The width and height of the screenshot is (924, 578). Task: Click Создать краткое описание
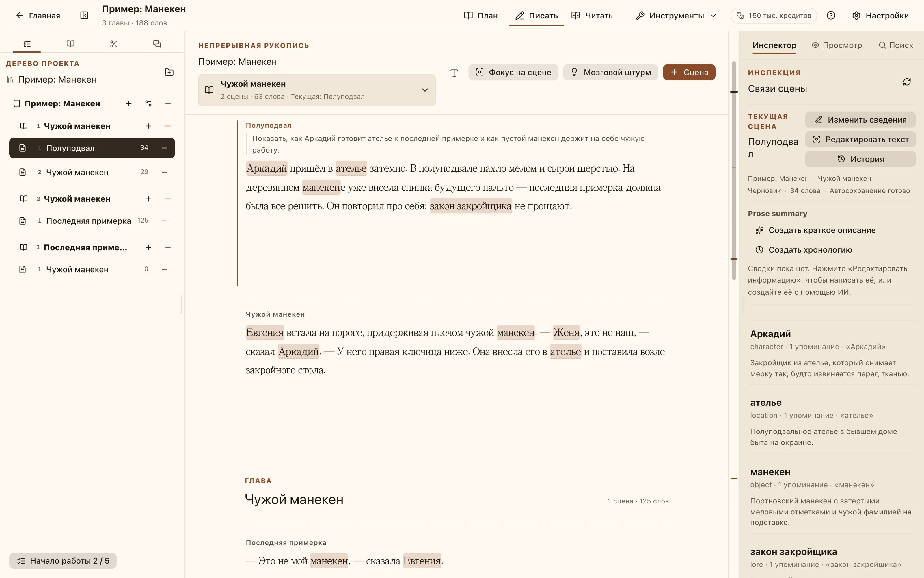[815, 230]
